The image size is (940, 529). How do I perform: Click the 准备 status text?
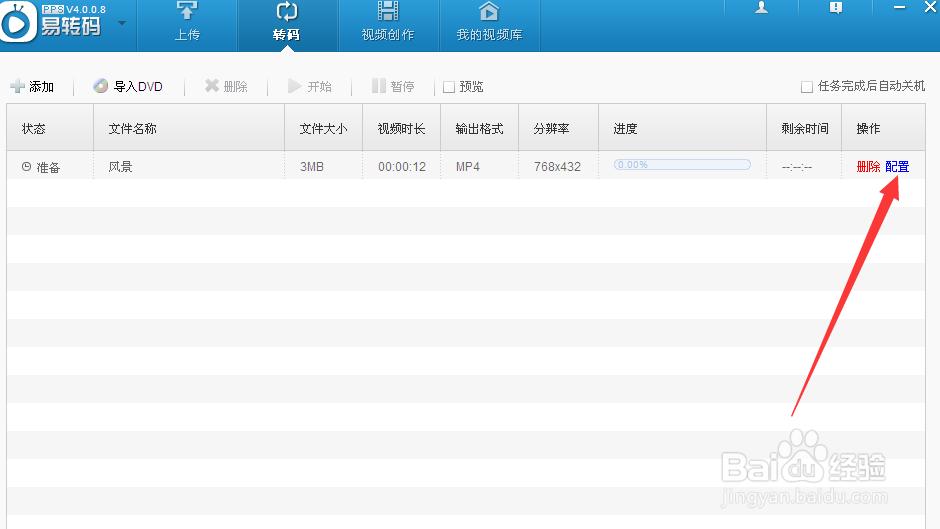tap(49, 167)
